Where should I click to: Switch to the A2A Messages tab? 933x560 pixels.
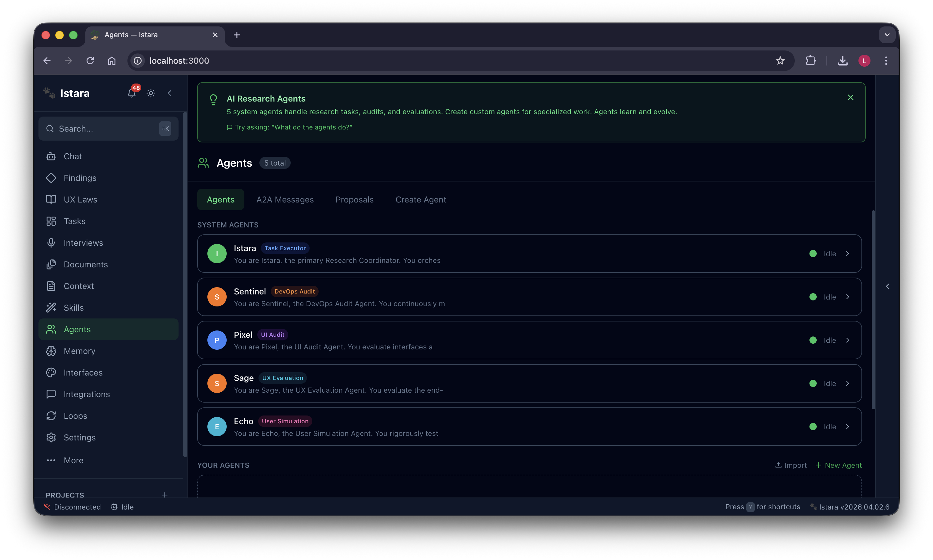tap(285, 199)
